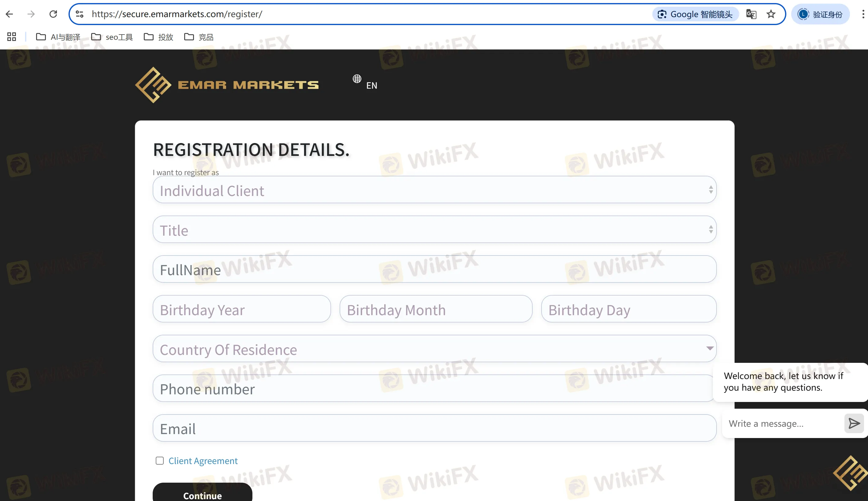Expand the Title dropdown
The height and width of the screenshot is (501, 868).
pyautogui.click(x=434, y=230)
